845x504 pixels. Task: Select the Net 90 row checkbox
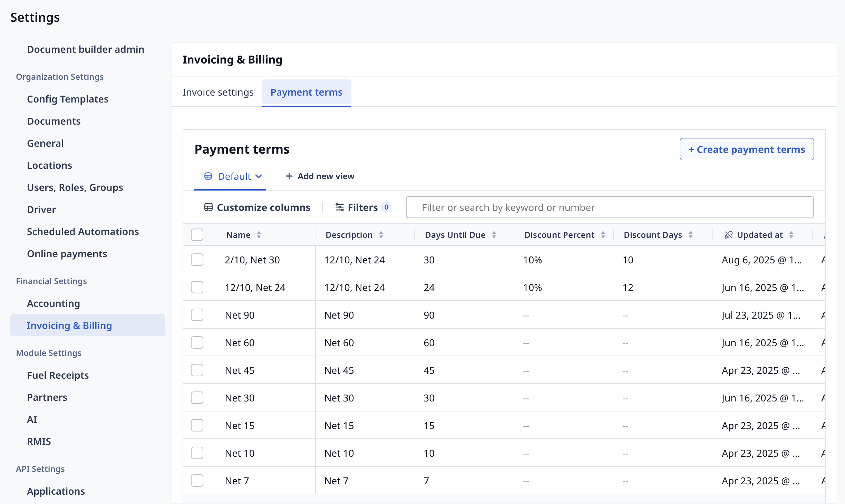pyautogui.click(x=197, y=315)
